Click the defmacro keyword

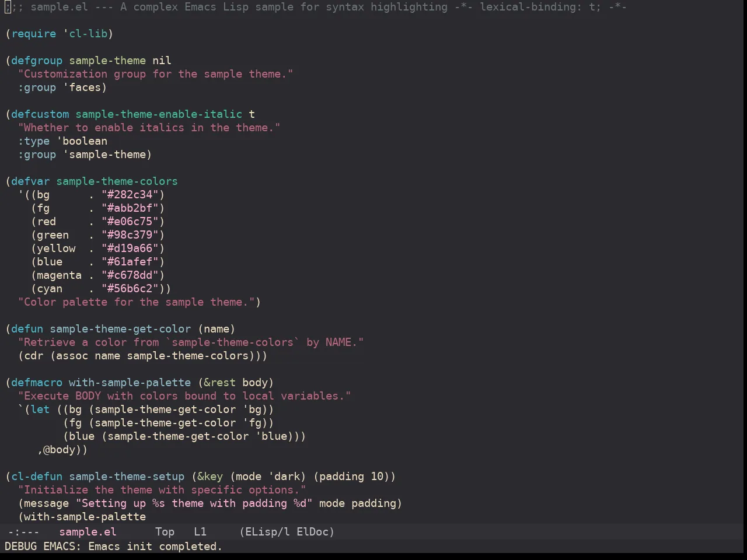point(37,383)
